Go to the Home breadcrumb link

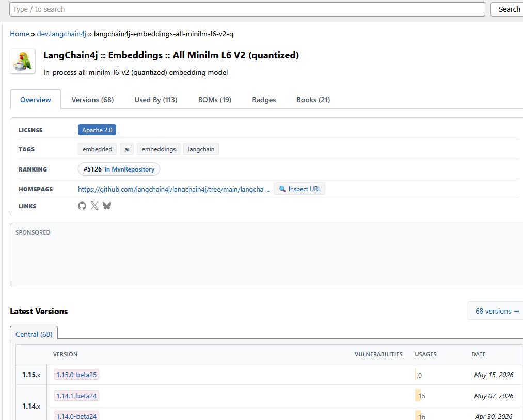tap(20, 34)
